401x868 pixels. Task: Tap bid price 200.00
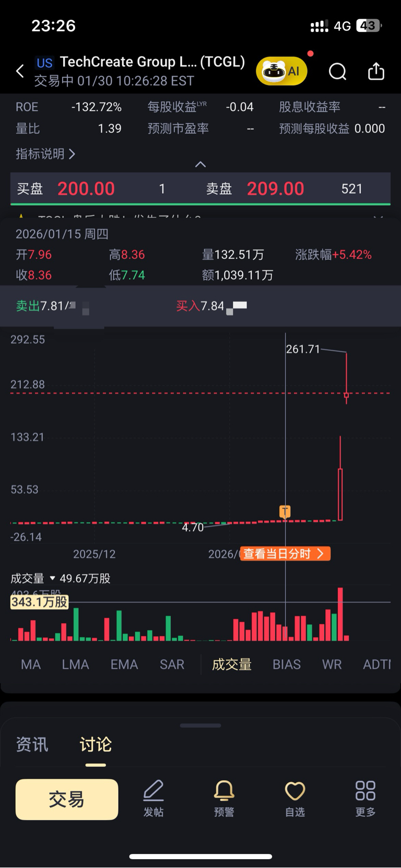[86, 188]
